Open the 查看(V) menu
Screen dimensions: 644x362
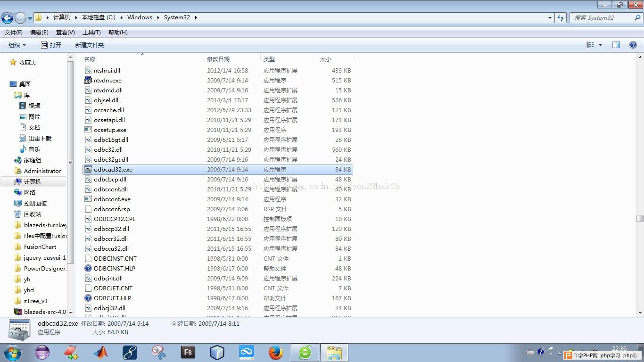pyautogui.click(x=65, y=33)
